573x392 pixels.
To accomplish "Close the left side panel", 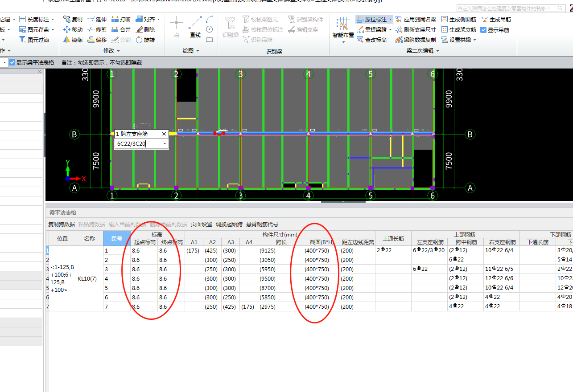I will pos(39,71).
